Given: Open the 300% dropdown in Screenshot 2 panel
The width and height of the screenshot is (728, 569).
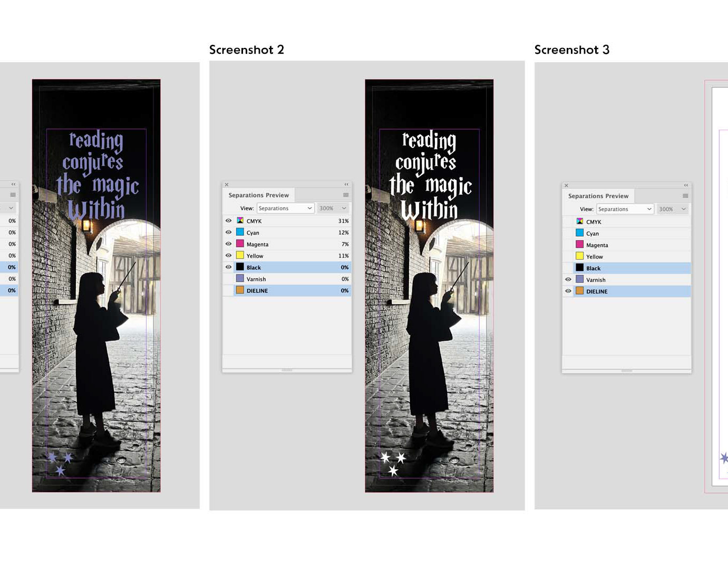Looking at the screenshot, I should (333, 208).
